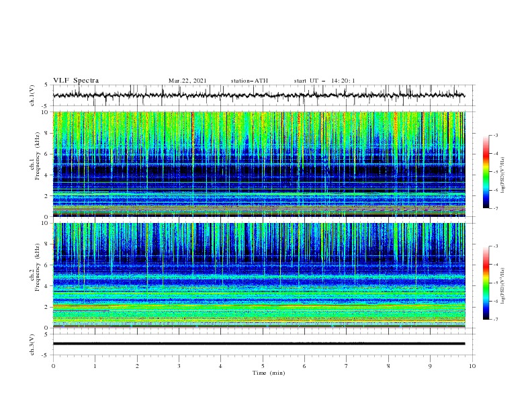Click the ch.1 "Frequency (kHz)" axis label
532x411 pixels.
[38, 156]
